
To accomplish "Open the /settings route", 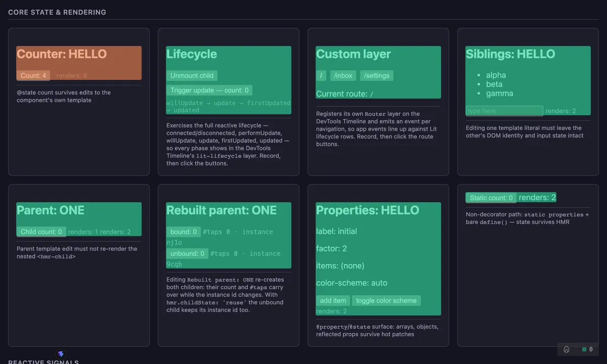I will point(377,75).
